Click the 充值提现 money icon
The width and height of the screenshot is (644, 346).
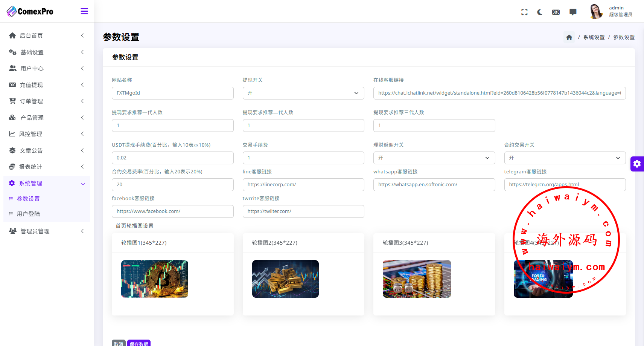tap(12, 85)
